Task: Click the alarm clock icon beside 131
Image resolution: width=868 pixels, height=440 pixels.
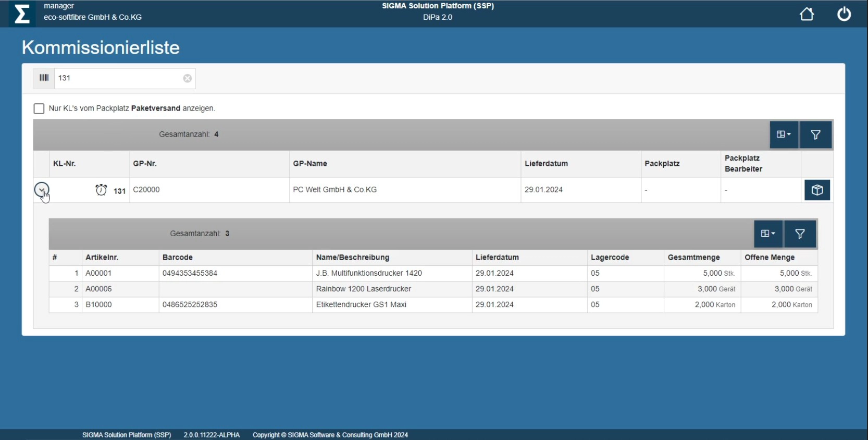Action: click(x=101, y=190)
